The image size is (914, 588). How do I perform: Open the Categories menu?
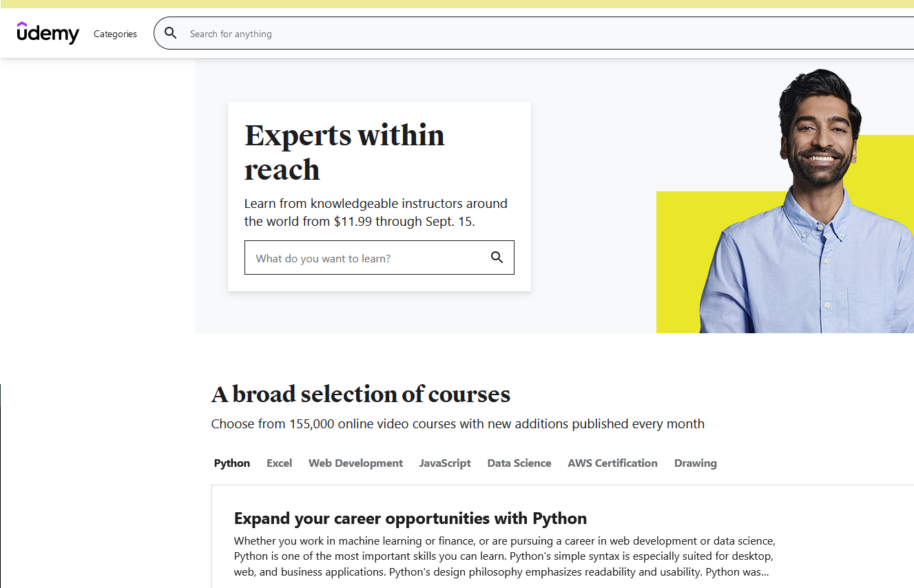pyautogui.click(x=115, y=34)
